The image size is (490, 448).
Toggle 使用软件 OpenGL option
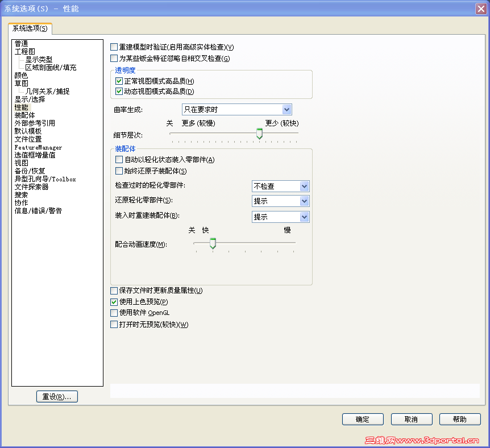pyautogui.click(x=114, y=313)
